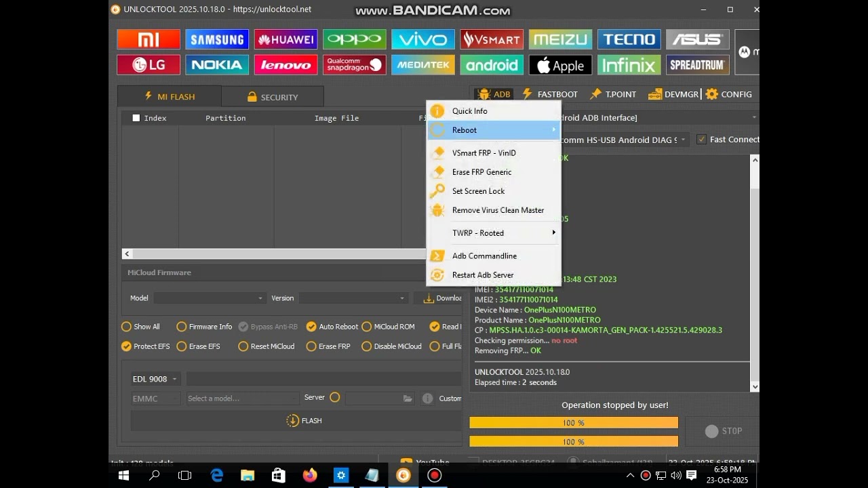Open Microsoft Edge from the taskbar
The height and width of the screenshot is (488, 868).
pos(217,476)
